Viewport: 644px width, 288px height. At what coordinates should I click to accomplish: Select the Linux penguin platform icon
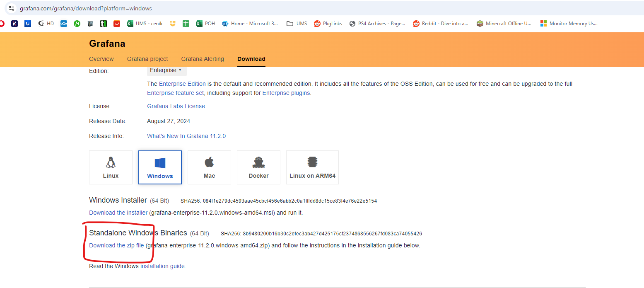point(111,162)
